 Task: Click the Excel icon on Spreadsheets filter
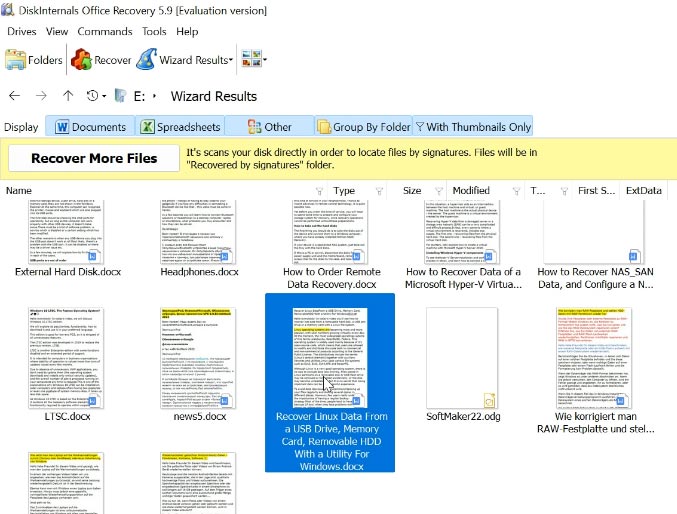(147, 127)
